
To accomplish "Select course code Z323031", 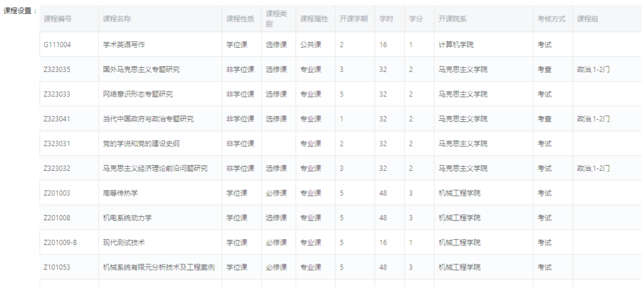I will click(57, 143).
